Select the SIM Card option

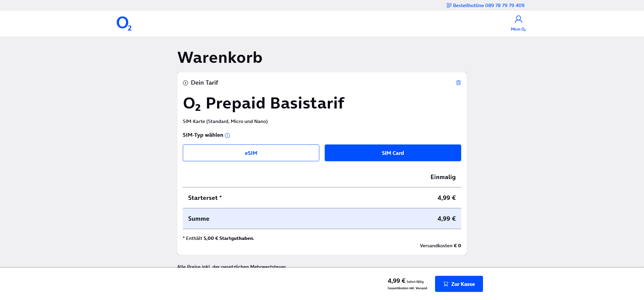(393, 153)
